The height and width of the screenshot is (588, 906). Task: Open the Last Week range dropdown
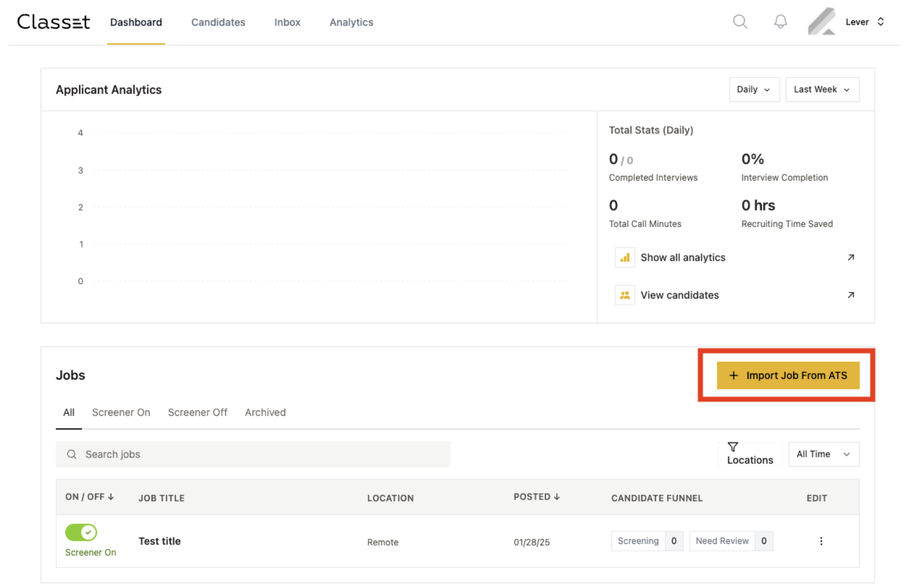tap(822, 90)
